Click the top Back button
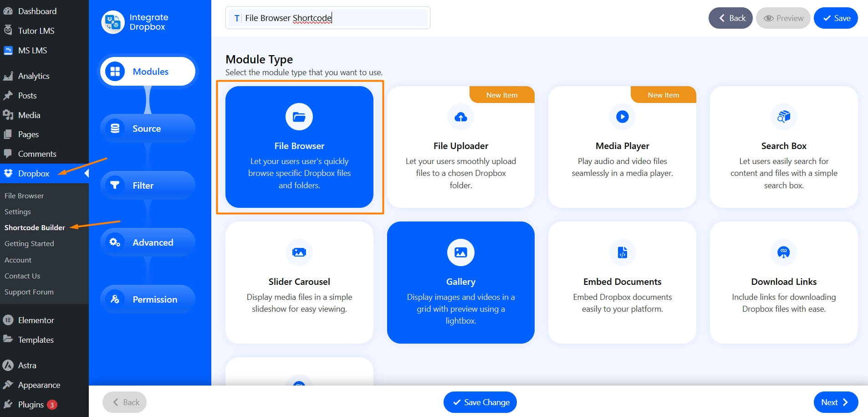The image size is (868, 417). [x=730, y=18]
